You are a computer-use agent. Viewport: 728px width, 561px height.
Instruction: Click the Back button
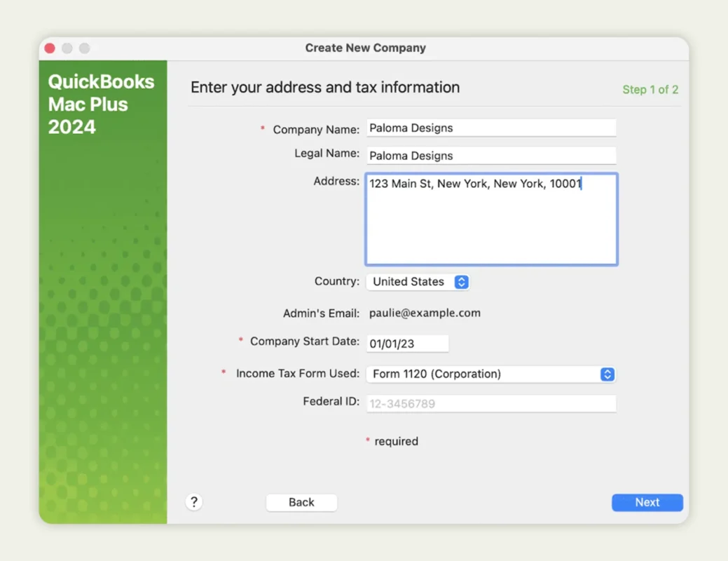click(x=301, y=502)
